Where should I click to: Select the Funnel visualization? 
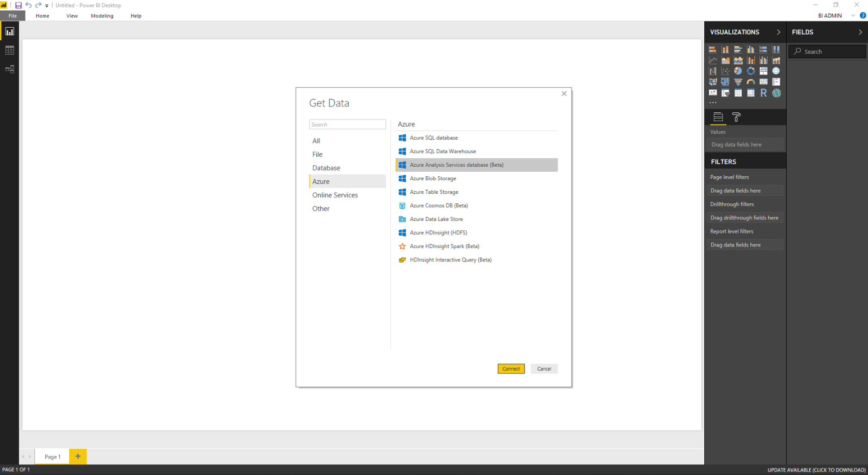click(738, 82)
